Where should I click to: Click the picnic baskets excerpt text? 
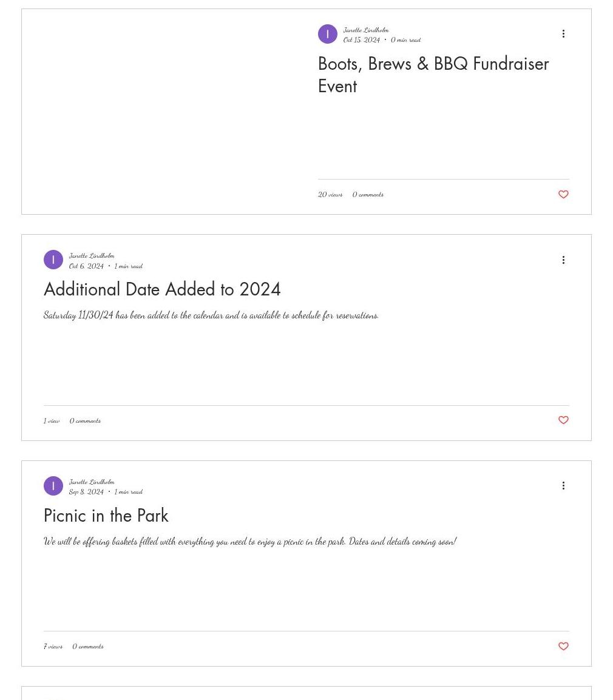249,541
